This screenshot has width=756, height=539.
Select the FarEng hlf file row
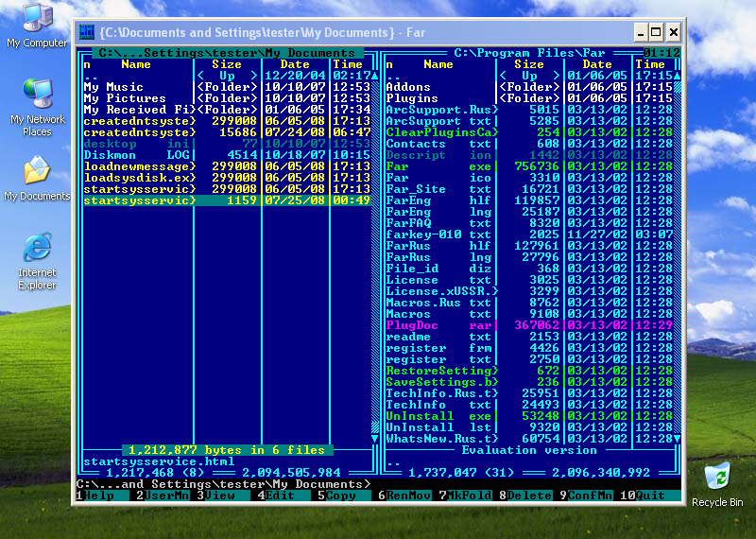[529, 200]
